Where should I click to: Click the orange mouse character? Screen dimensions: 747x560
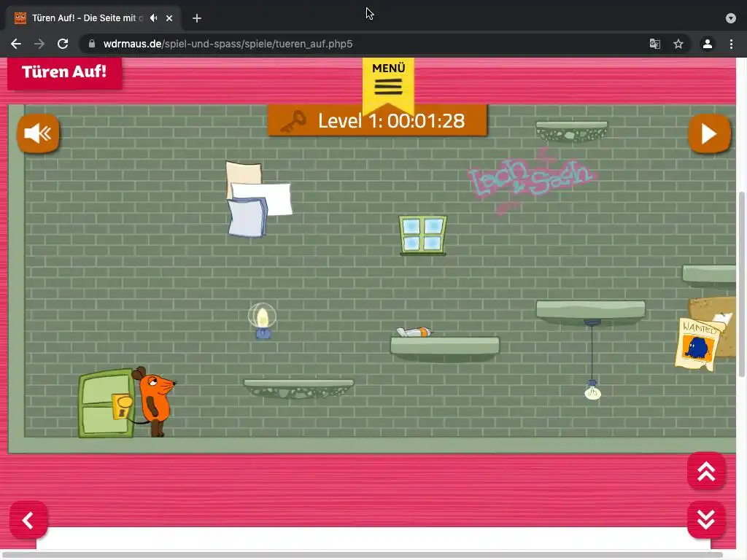coord(155,401)
